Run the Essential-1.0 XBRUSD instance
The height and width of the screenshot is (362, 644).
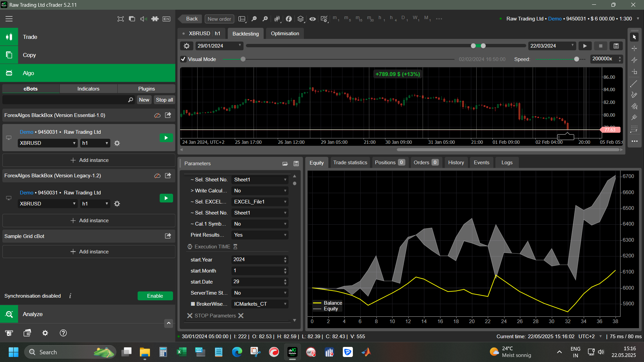(x=166, y=138)
